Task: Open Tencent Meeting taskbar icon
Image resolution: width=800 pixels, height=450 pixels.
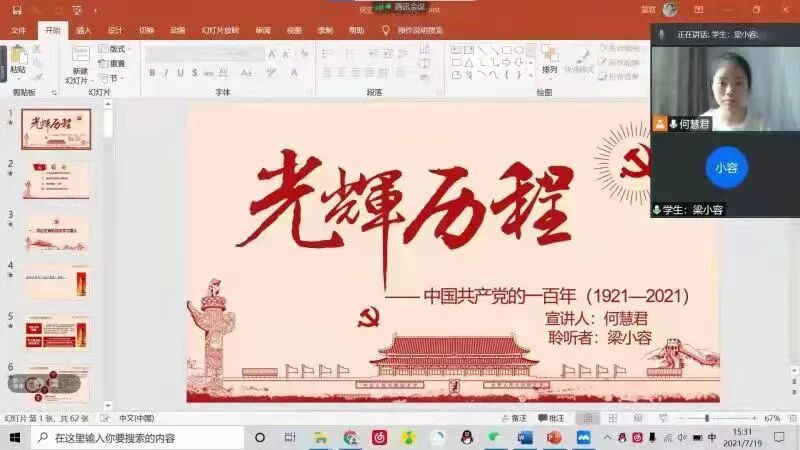Action: click(584, 438)
